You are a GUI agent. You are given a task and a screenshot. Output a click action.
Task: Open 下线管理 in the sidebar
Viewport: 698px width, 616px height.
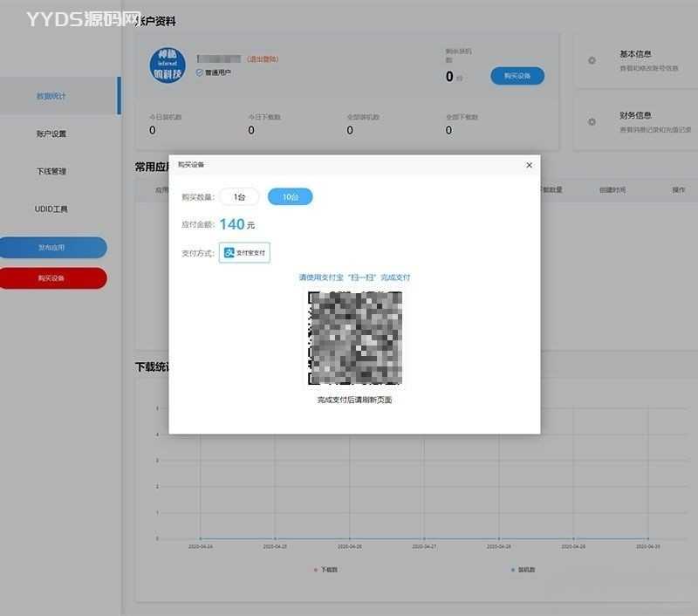(51, 171)
